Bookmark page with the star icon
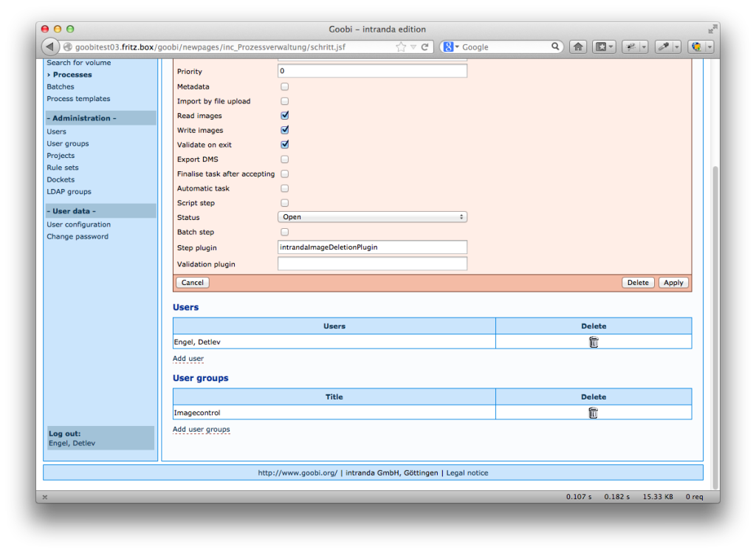The height and width of the screenshot is (553, 756). click(x=401, y=47)
